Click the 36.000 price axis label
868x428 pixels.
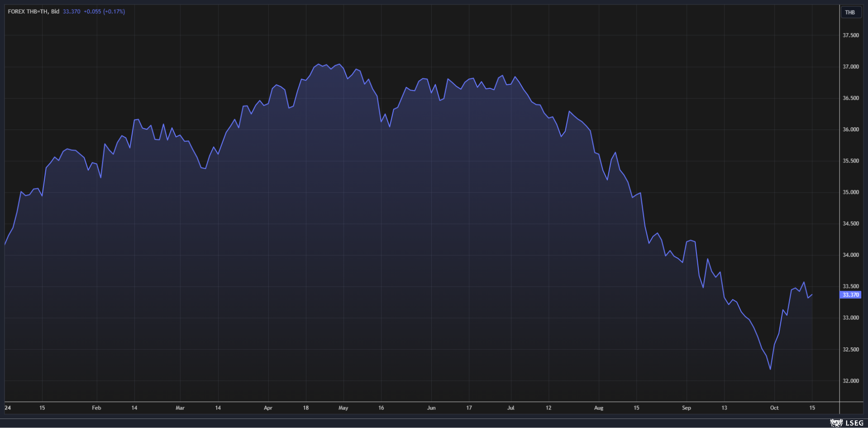pos(850,130)
